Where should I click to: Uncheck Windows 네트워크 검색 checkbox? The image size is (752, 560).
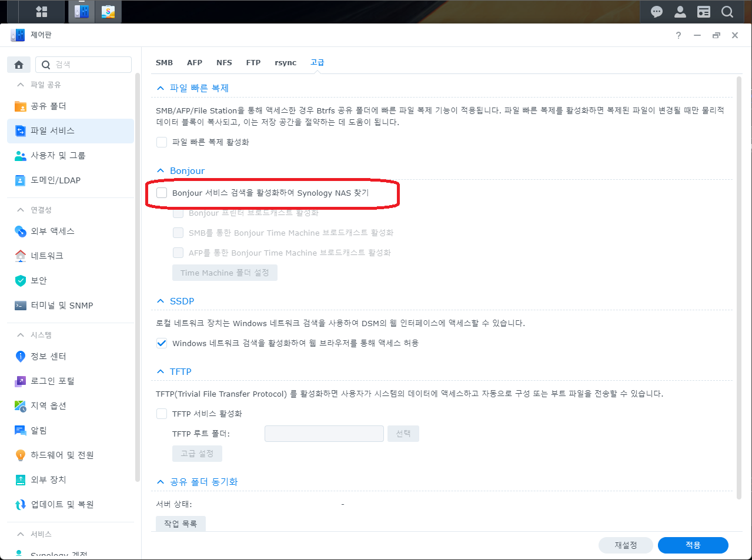tap(162, 343)
